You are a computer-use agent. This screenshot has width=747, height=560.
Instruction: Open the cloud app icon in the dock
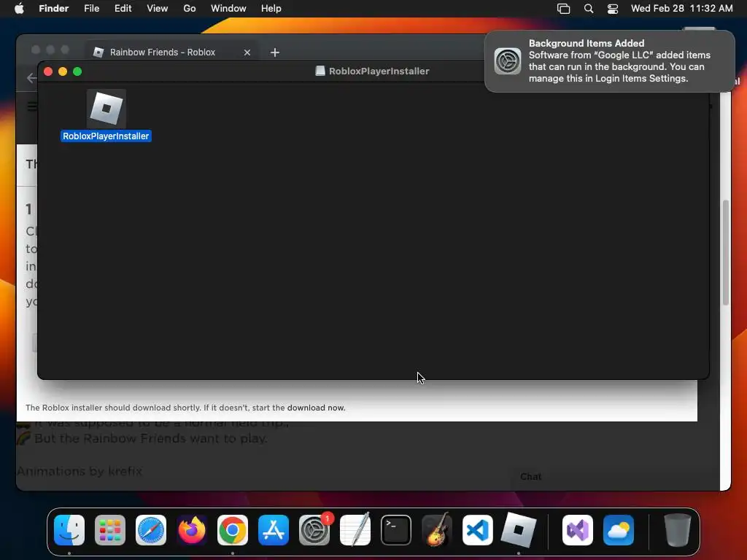[619, 529]
